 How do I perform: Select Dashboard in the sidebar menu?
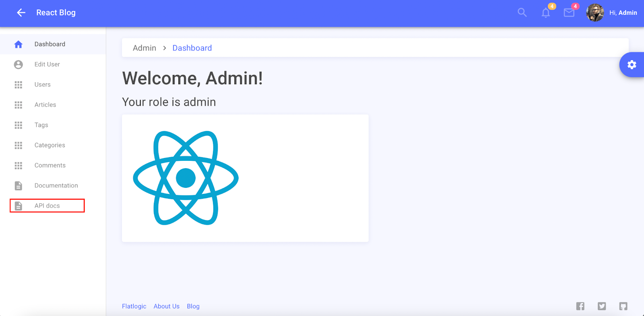[x=53, y=44]
